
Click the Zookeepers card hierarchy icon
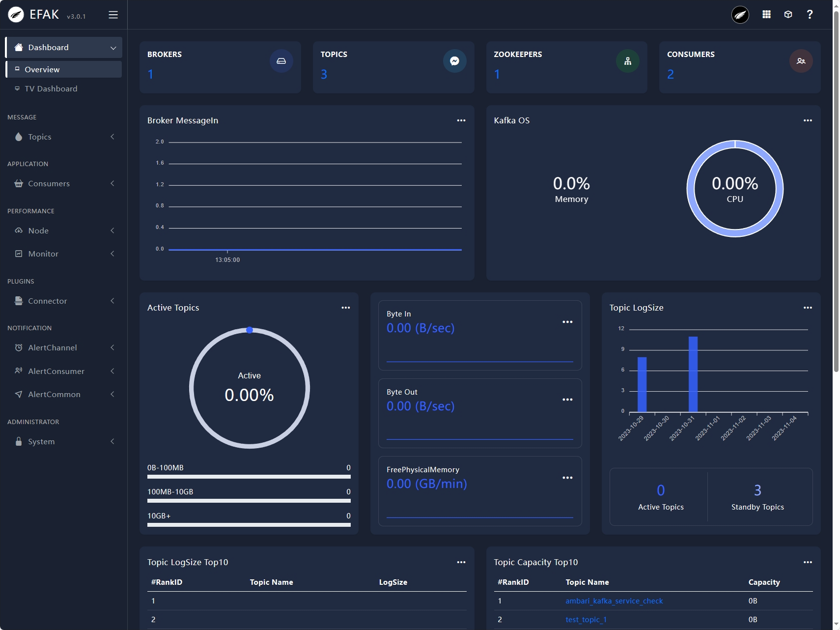(627, 61)
